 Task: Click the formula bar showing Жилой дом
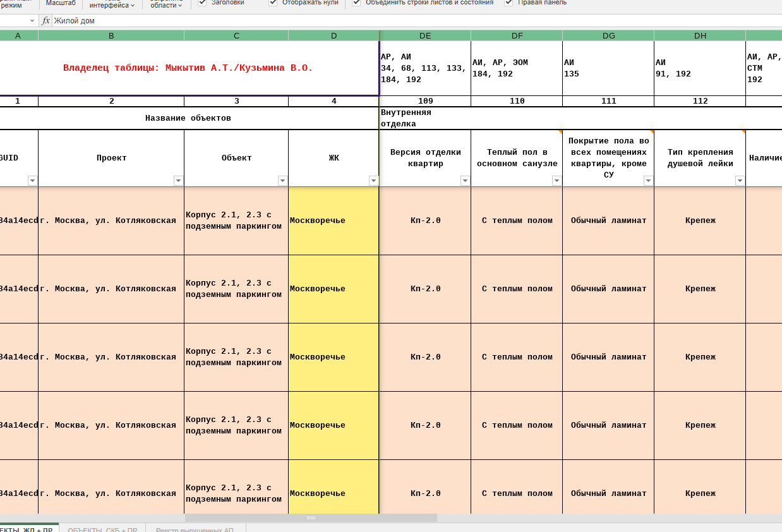[417, 21]
